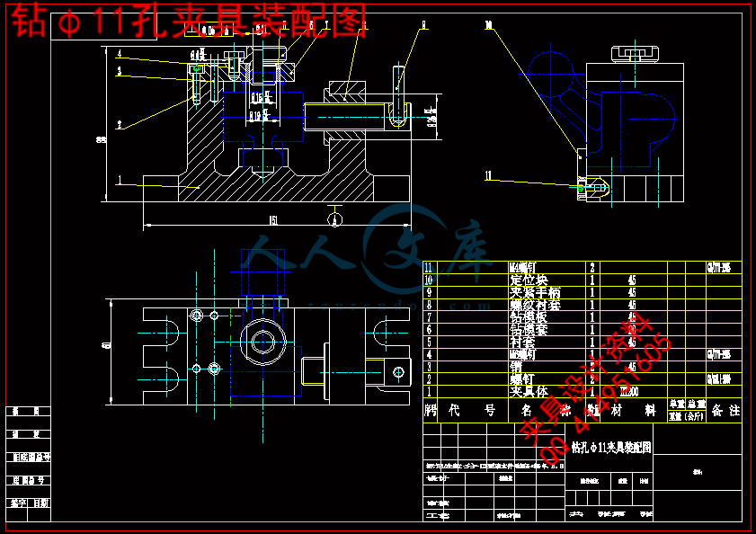
Task: Select the 夹紧手柄 parts list entry
Action: click(535, 292)
